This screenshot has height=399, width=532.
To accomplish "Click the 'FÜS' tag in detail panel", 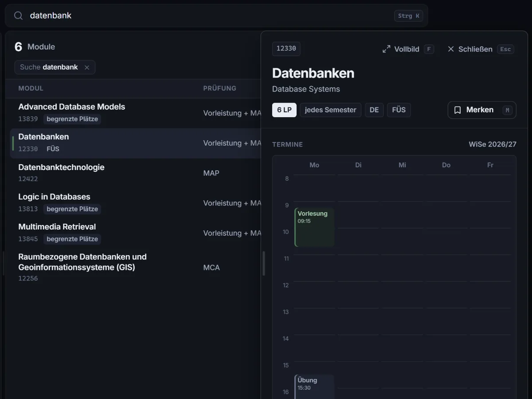I will [399, 110].
